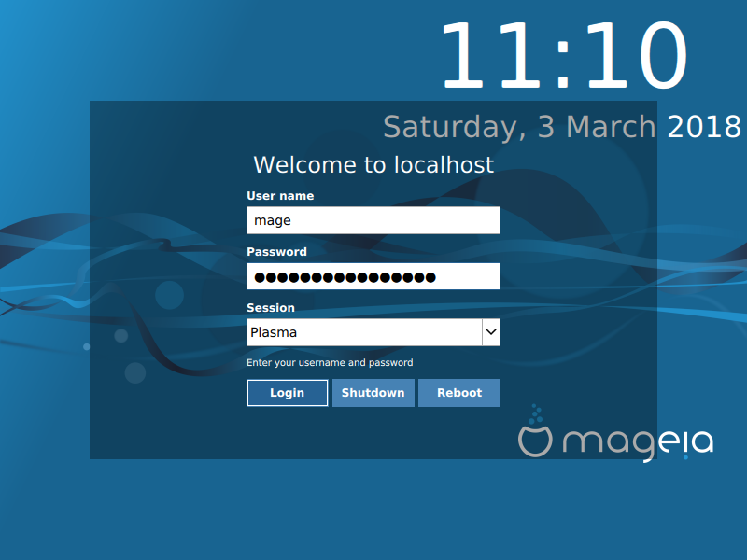The height and width of the screenshot is (560, 747).
Task: Click the Welcome to localhost heading
Action: click(373, 165)
